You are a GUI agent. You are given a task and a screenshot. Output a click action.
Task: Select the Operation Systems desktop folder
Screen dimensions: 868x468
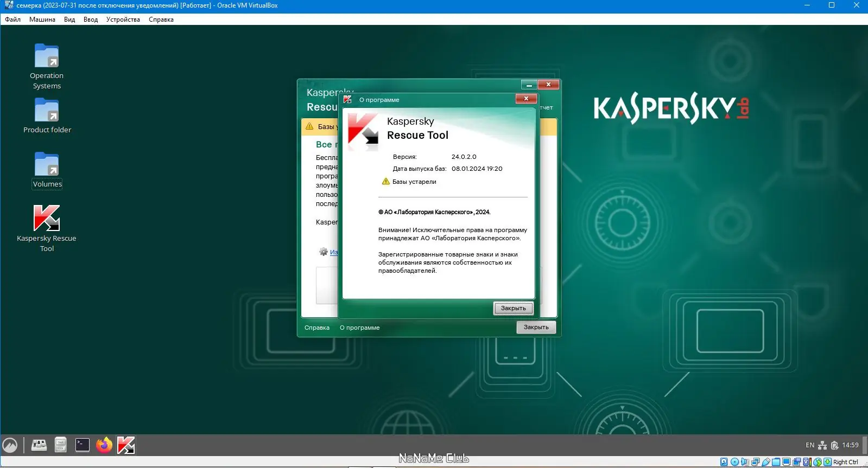pyautogui.click(x=47, y=66)
